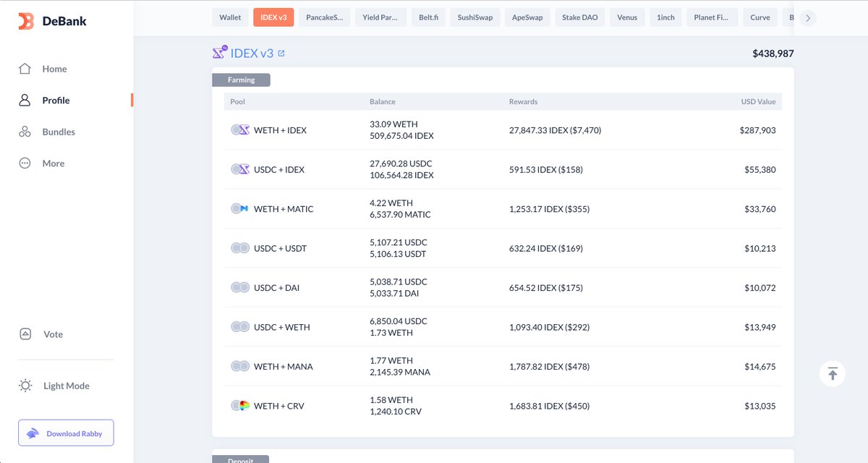Click the $287,903 USD value

[x=757, y=130]
